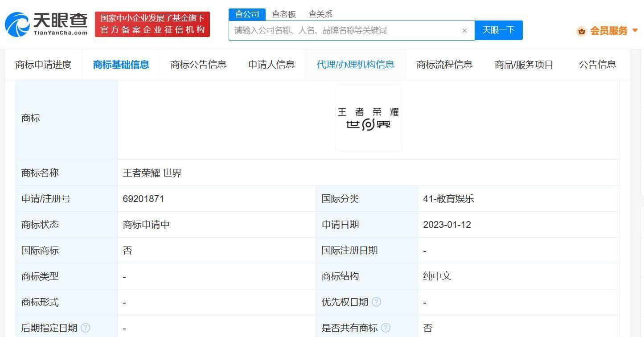Image resolution: width=644 pixels, height=337 pixels.
Task: Clear search box with X icon
Action: [x=464, y=31]
